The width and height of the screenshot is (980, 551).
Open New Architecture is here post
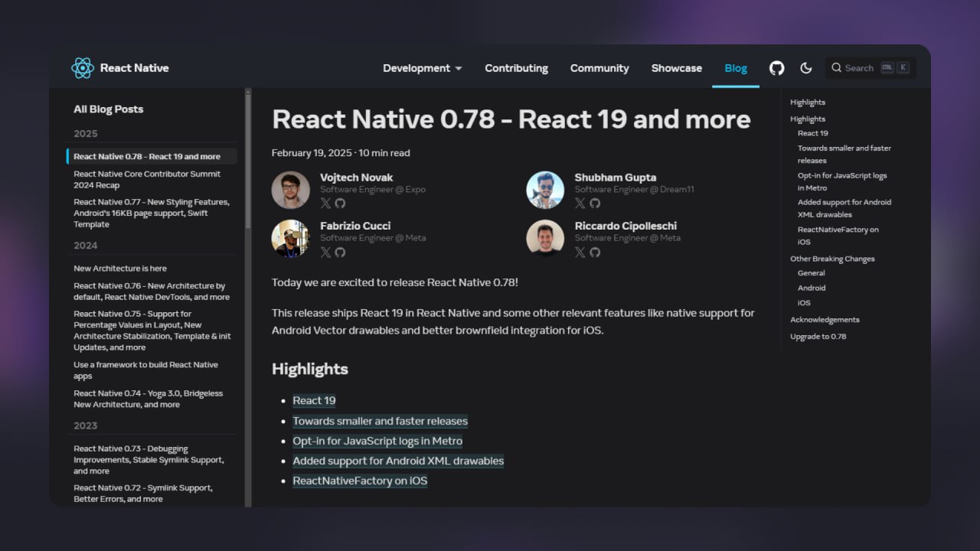point(120,269)
